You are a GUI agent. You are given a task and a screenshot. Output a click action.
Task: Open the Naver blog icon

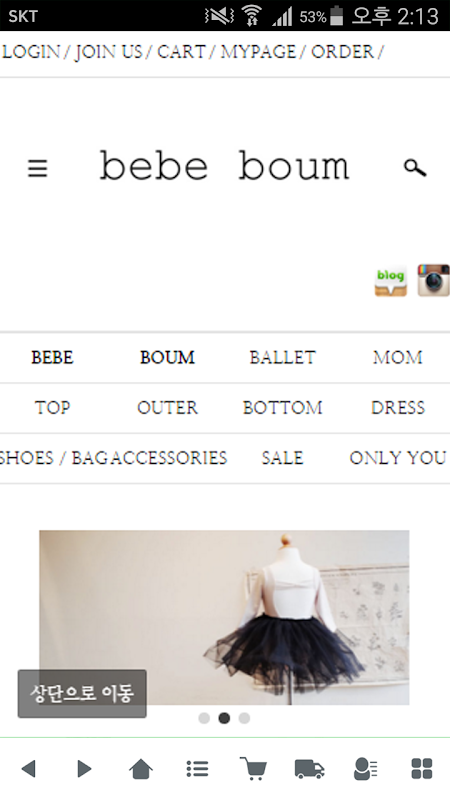click(391, 281)
